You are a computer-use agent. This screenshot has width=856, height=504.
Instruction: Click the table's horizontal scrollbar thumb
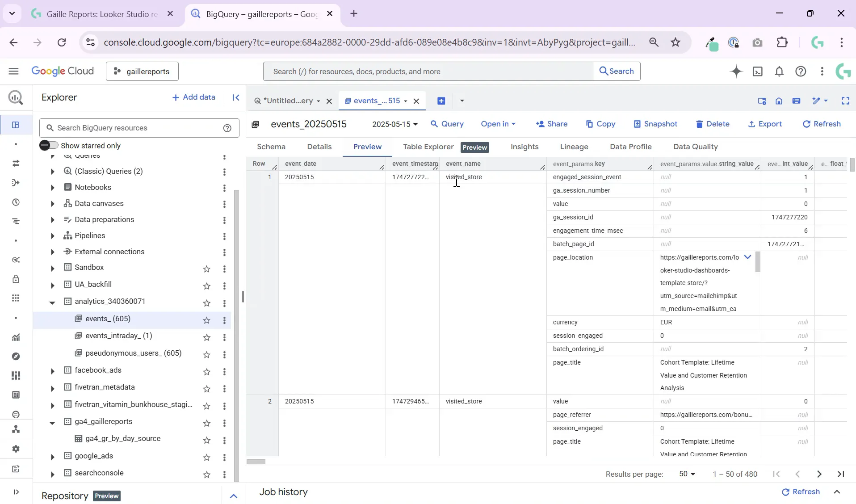[256, 462]
